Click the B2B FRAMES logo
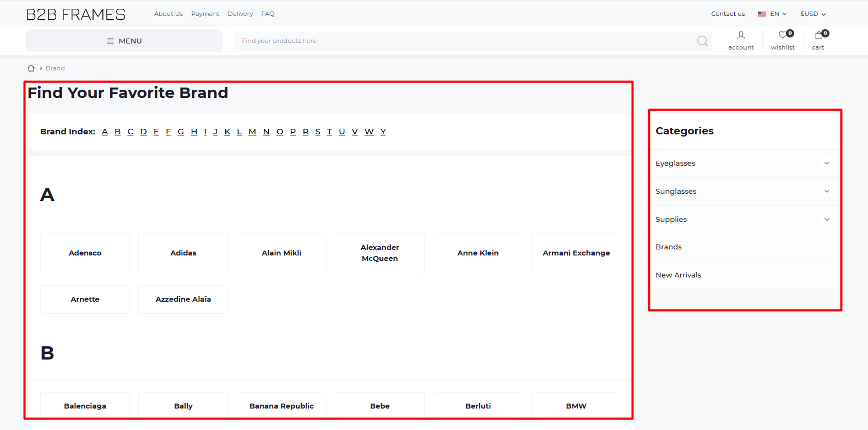Image resolution: width=868 pixels, height=430 pixels. coord(76,14)
